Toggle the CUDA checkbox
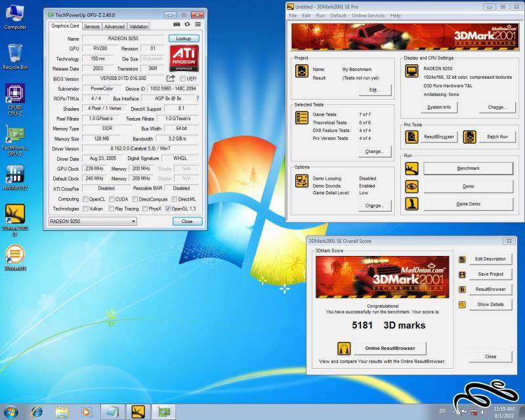 [112, 199]
